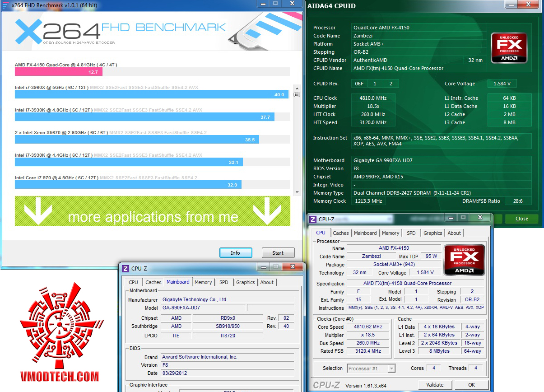Viewport: 544px width, 392px height.
Task: Click the Validate button in CPU-Z
Action: coord(435,385)
